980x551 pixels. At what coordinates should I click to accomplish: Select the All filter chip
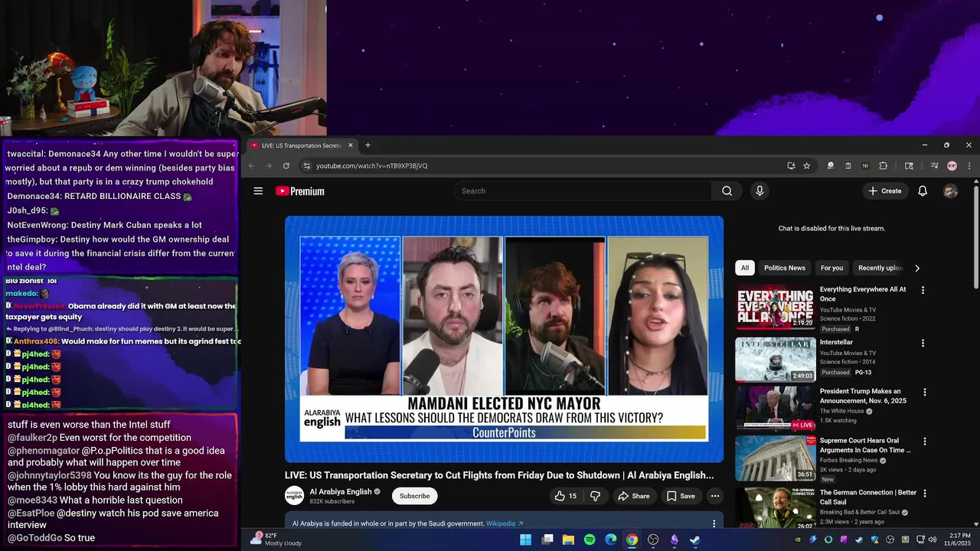click(745, 268)
